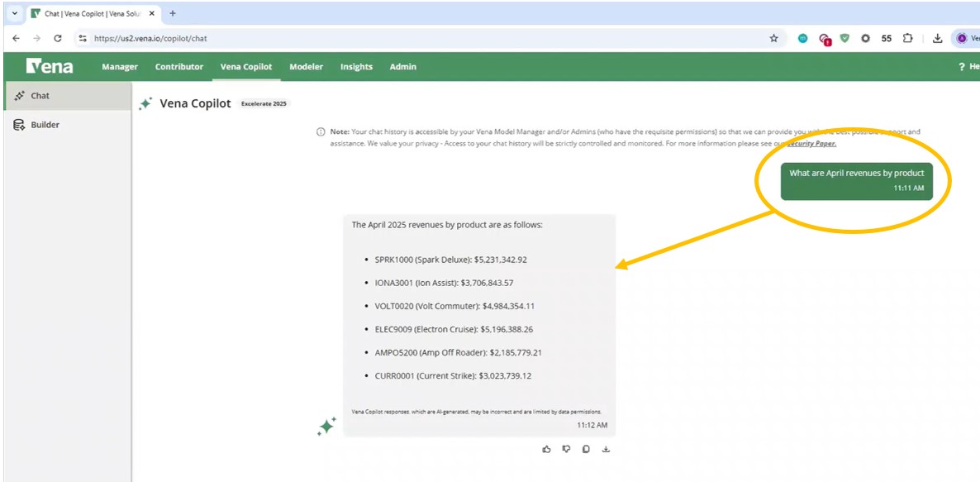Open browser downloads from the toolbar
The width and height of the screenshot is (980, 482).
click(937, 38)
